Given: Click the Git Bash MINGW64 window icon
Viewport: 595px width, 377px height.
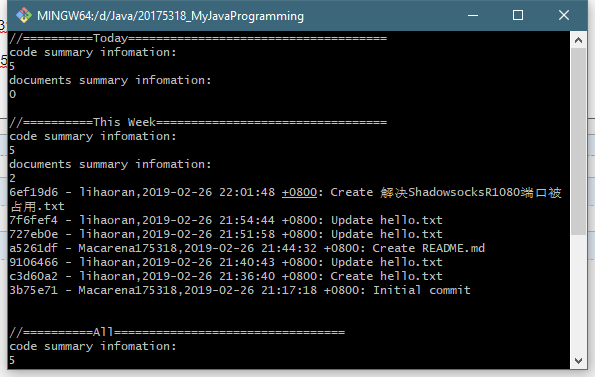Looking at the screenshot, I should 24,16.
